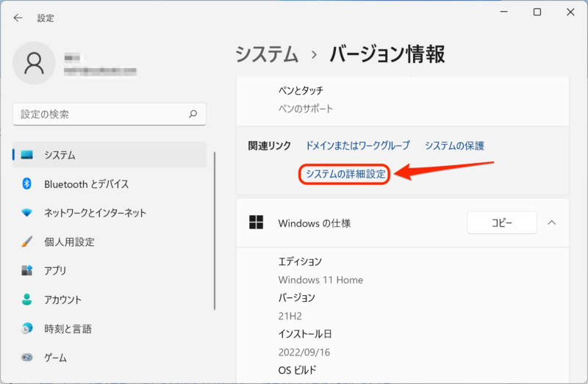
Task: Click the ペンとタッチ label
Action: click(301, 90)
